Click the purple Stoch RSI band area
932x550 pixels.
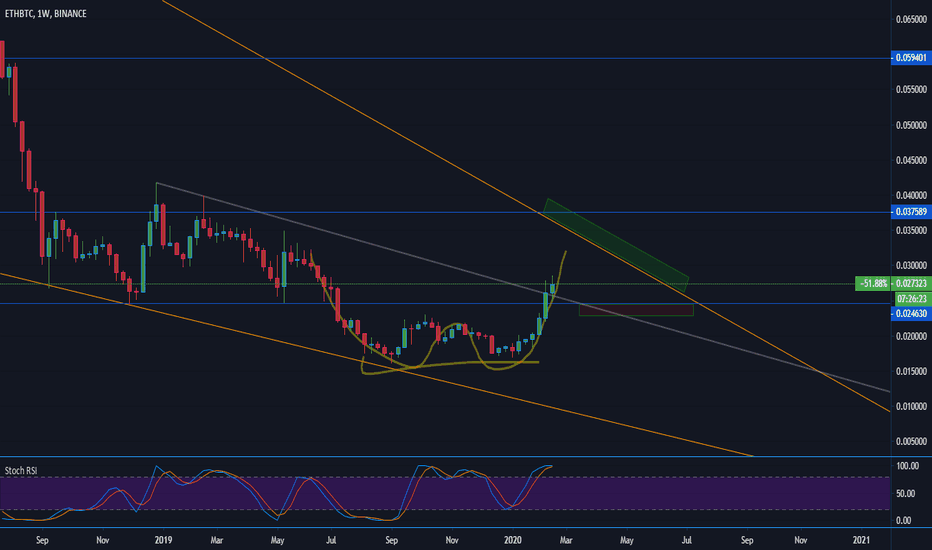[445, 493]
